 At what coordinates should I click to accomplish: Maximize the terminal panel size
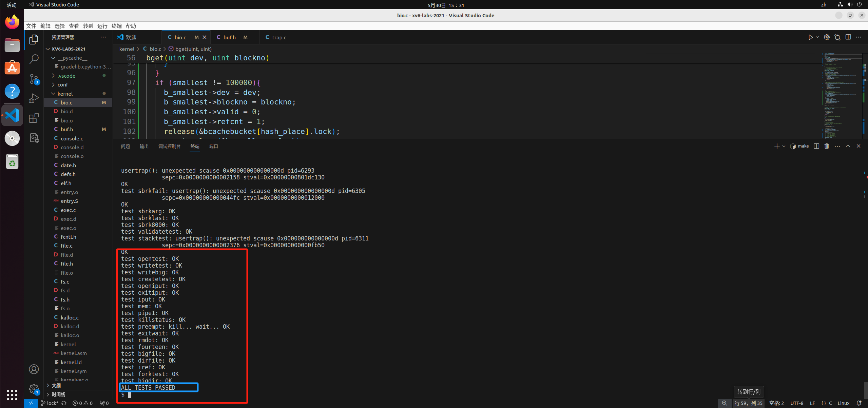pos(848,146)
